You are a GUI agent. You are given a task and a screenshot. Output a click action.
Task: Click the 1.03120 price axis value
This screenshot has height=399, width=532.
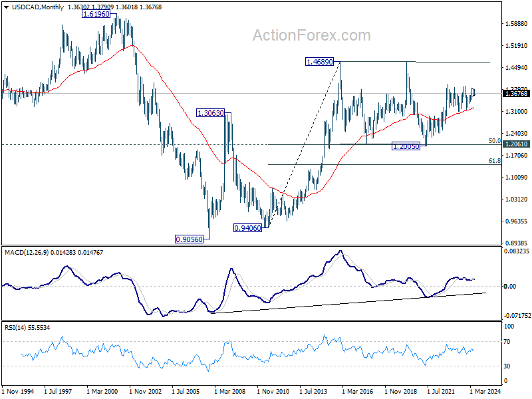click(x=517, y=199)
